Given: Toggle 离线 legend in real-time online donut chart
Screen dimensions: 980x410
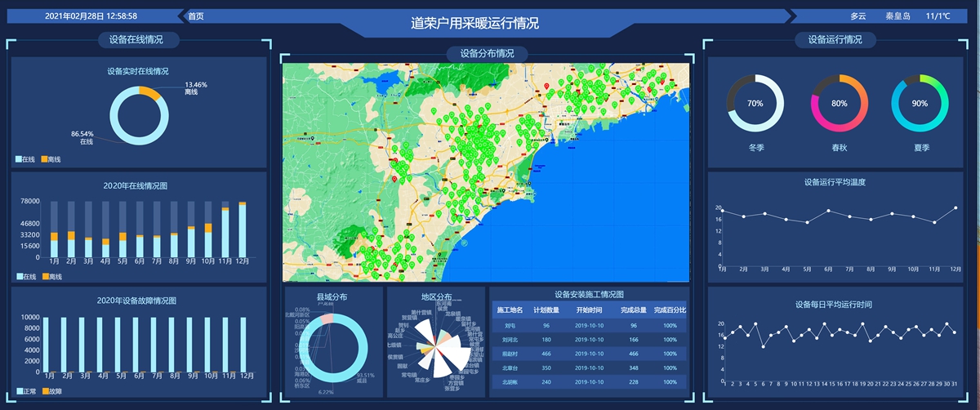Looking at the screenshot, I should click(51, 159).
